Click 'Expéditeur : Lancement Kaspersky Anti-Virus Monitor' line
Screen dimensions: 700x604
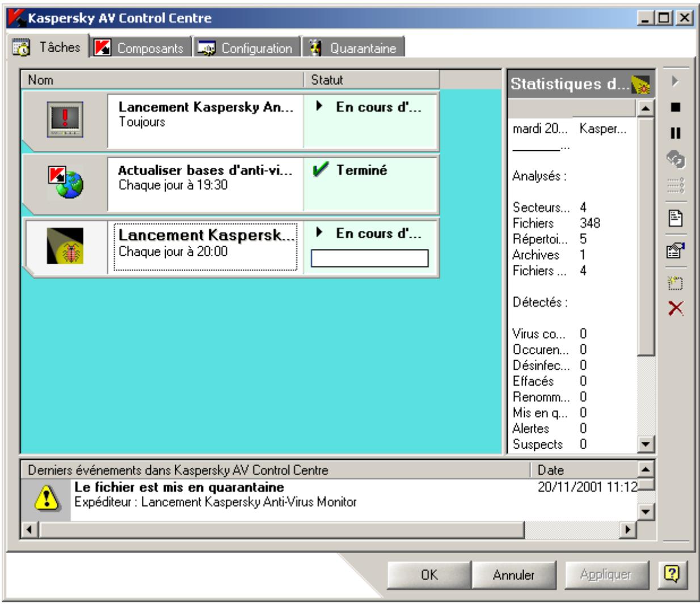pyautogui.click(x=216, y=501)
